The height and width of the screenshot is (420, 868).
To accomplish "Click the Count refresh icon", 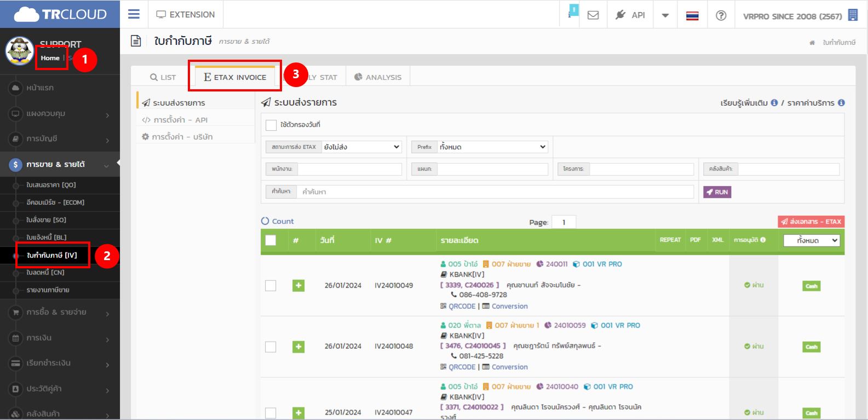I will (265, 221).
